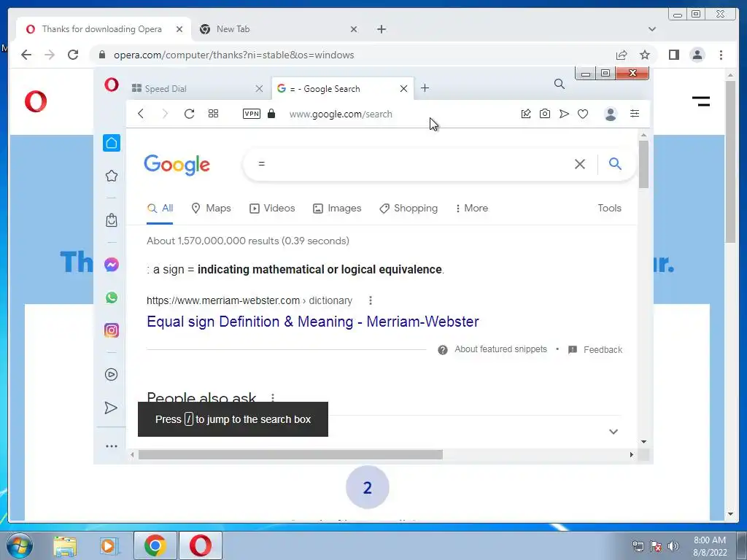
Task: Select the All results tab
Action: click(160, 208)
